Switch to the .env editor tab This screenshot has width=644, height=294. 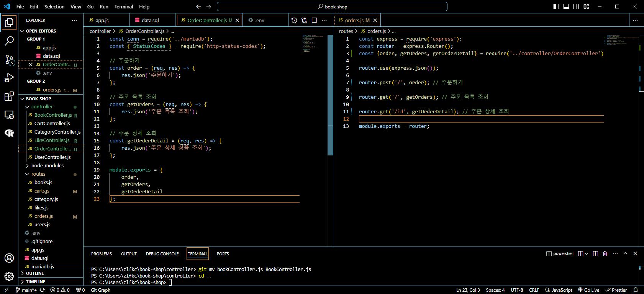pos(265,20)
